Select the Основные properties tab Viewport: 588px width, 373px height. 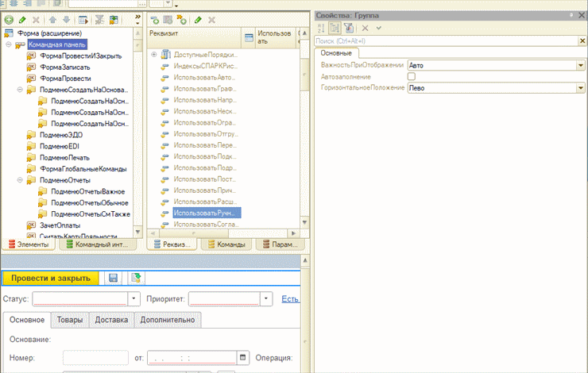point(336,53)
